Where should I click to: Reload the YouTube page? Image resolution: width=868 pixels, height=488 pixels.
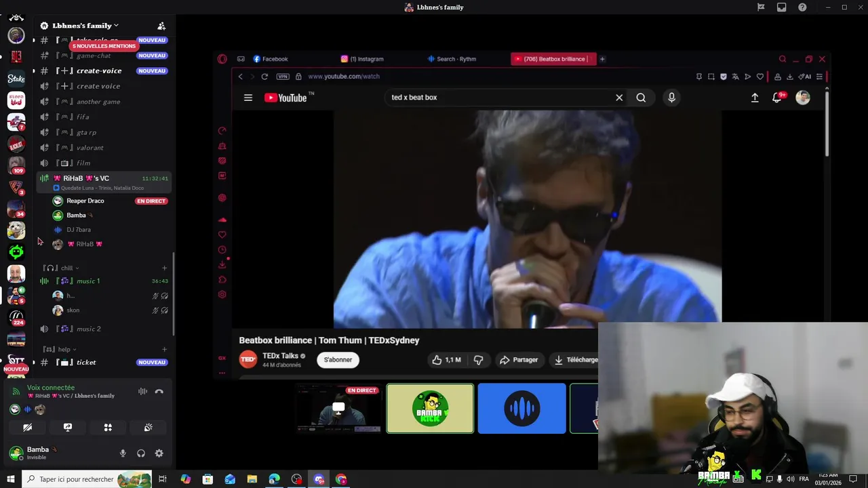click(264, 77)
